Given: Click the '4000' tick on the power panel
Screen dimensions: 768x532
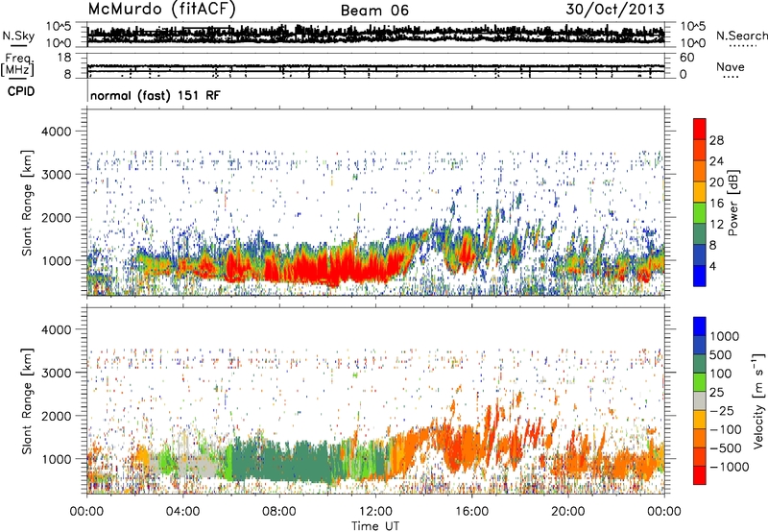Looking at the screenshot, I should pos(56,132).
